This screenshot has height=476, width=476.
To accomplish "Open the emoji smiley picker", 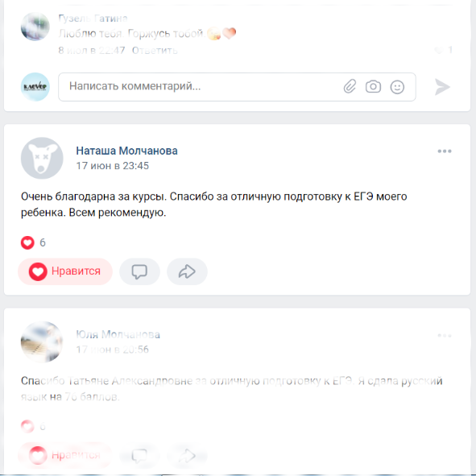I will 397,87.
